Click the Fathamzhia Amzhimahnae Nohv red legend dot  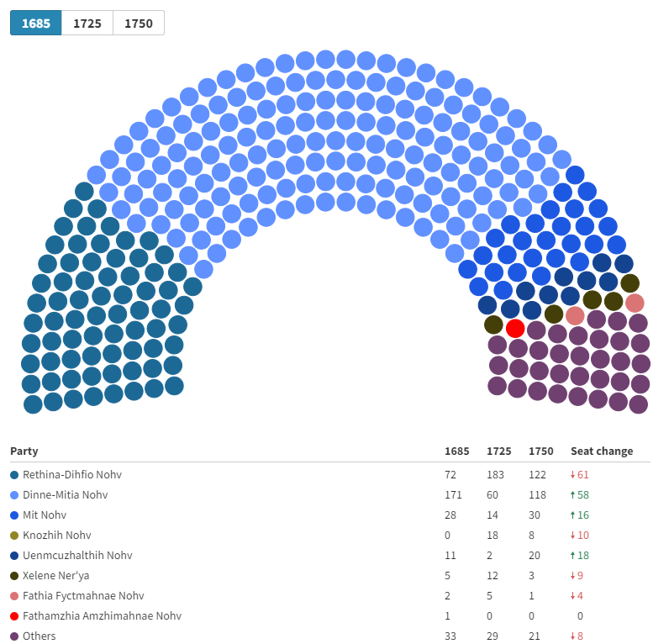14,616
